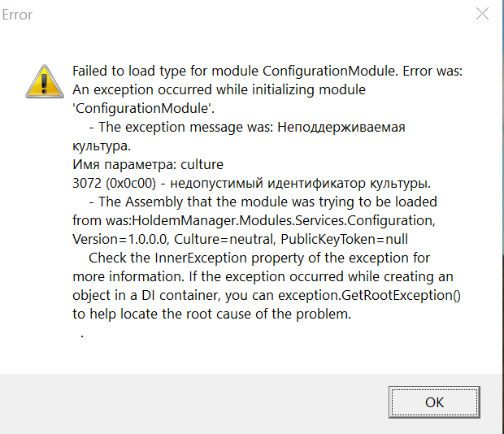
Task: Click the "Error" title text
Action: coord(18,15)
